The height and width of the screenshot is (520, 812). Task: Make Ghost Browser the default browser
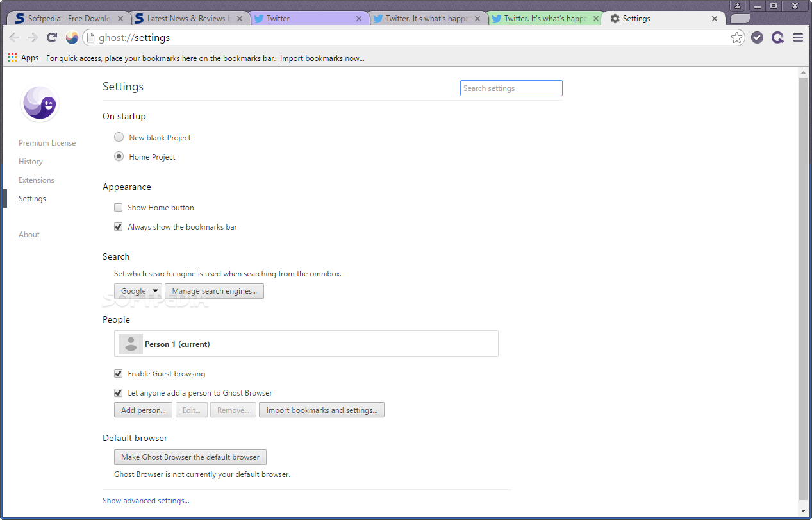[x=190, y=457]
